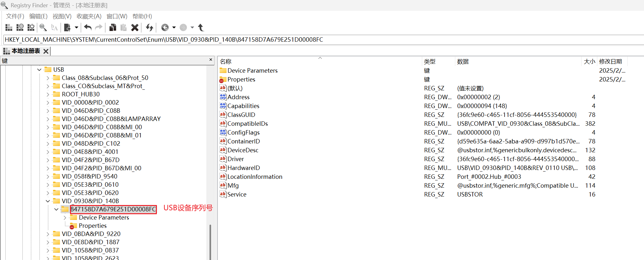Collapse the VID_0930&PID_140B tree node

[x=48, y=201]
